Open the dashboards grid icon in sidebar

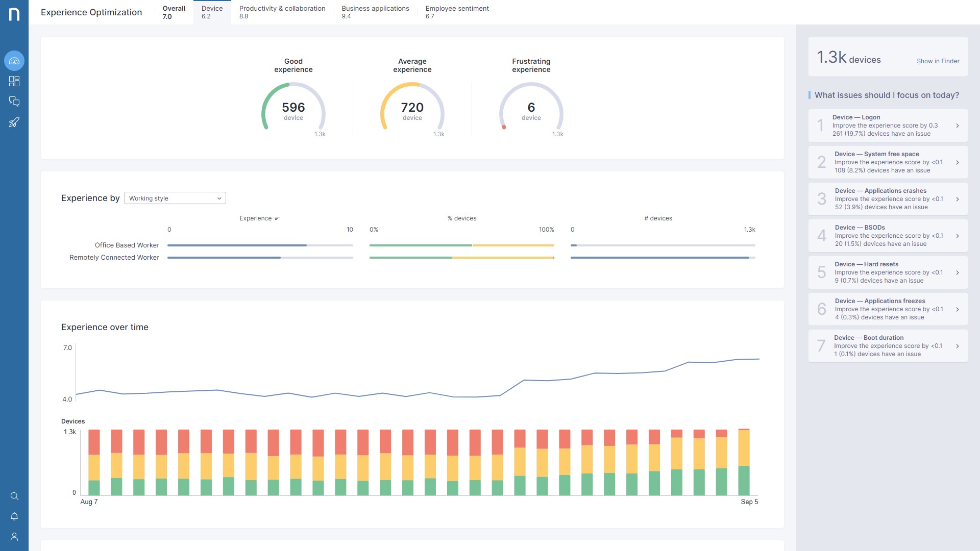click(x=14, y=81)
